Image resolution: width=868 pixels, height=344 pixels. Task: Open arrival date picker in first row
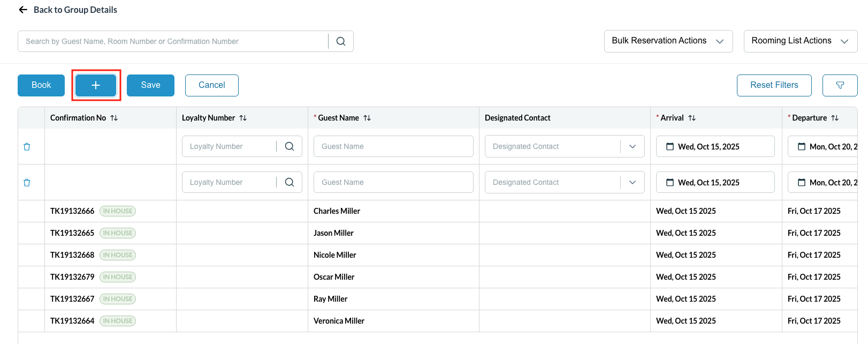pos(715,146)
